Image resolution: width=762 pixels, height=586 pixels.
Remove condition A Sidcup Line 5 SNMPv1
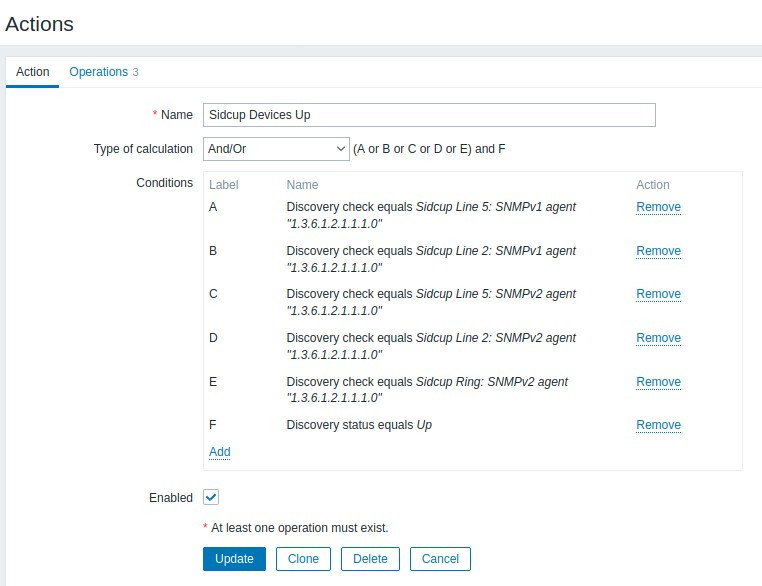[x=658, y=207]
